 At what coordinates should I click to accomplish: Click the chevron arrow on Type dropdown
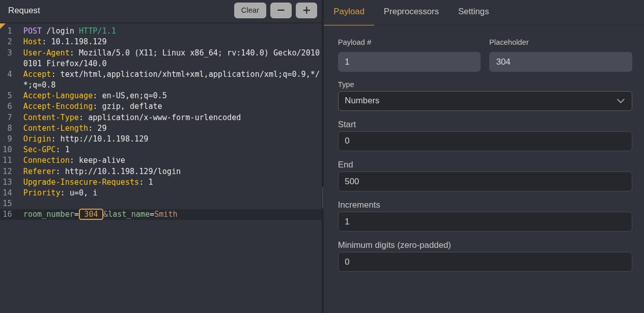[x=621, y=101]
